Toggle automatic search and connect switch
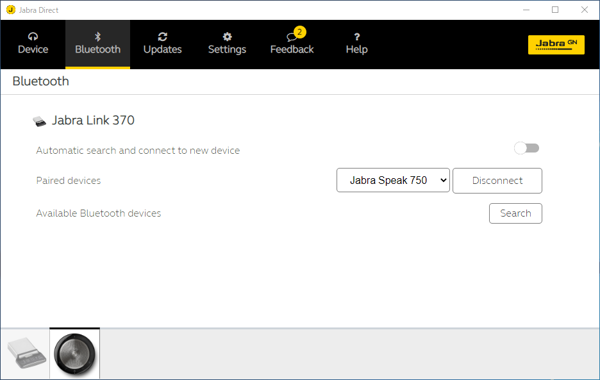The width and height of the screenshot is (600, 380). pos(527,148)
